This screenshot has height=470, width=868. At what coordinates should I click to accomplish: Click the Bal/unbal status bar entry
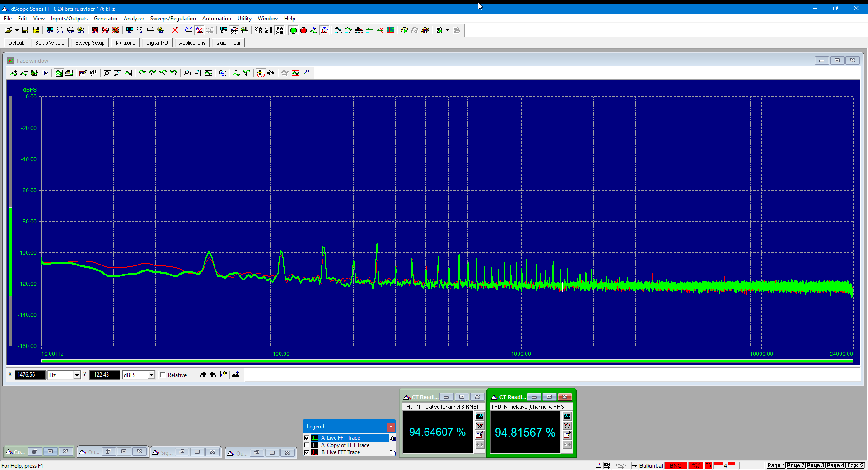pos(651,465)
